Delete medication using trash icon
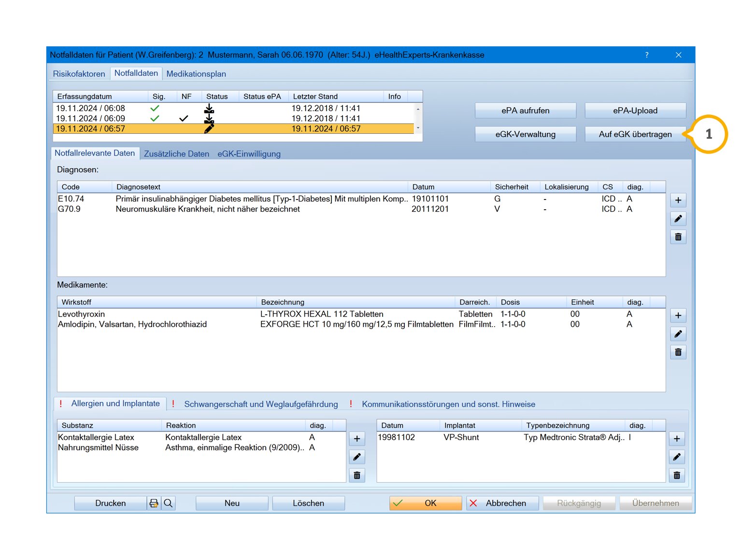Screen dimensions: 742x560 click(678, 352)
